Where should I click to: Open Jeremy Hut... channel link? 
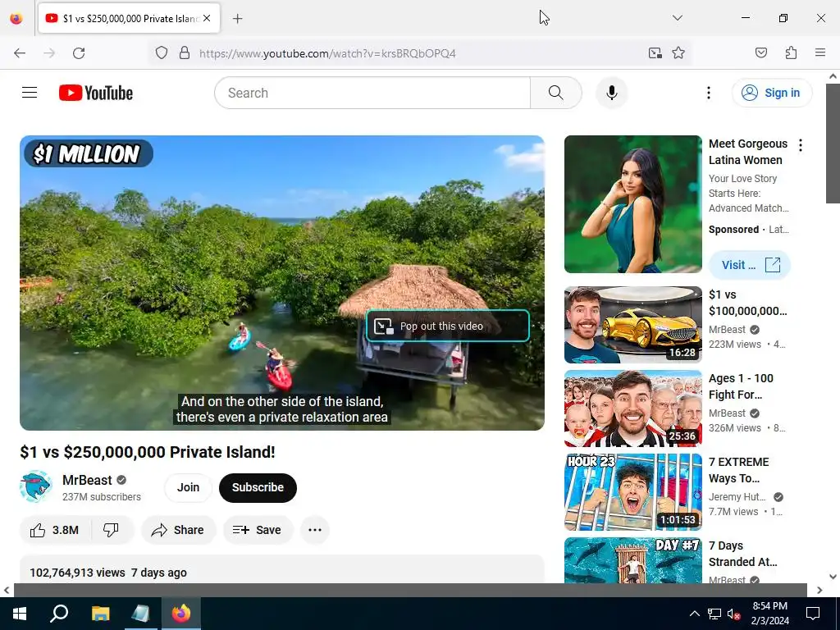(x=737, y=496)
